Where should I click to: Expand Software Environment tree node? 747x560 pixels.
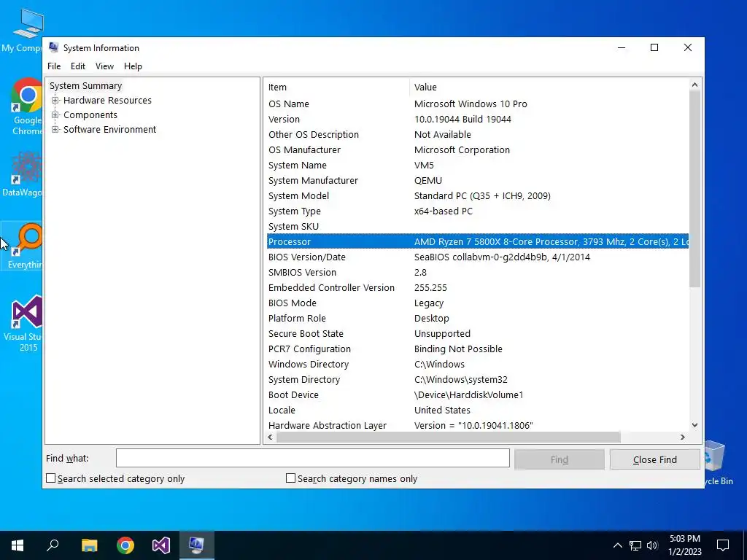pos(55,130)
